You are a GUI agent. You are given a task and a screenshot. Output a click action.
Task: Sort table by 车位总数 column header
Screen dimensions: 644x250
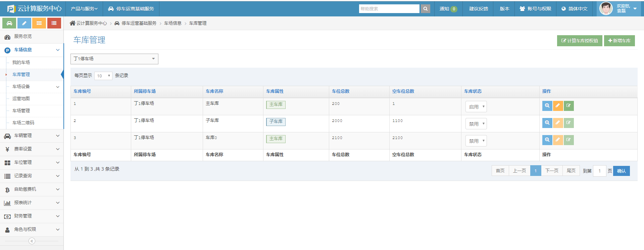(x=341, y=91)
